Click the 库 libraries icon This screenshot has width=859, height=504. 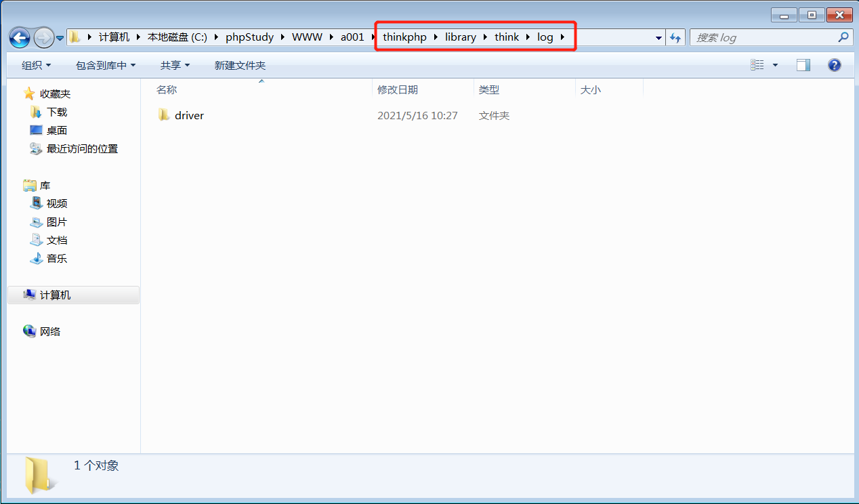[x=29, y=185]
